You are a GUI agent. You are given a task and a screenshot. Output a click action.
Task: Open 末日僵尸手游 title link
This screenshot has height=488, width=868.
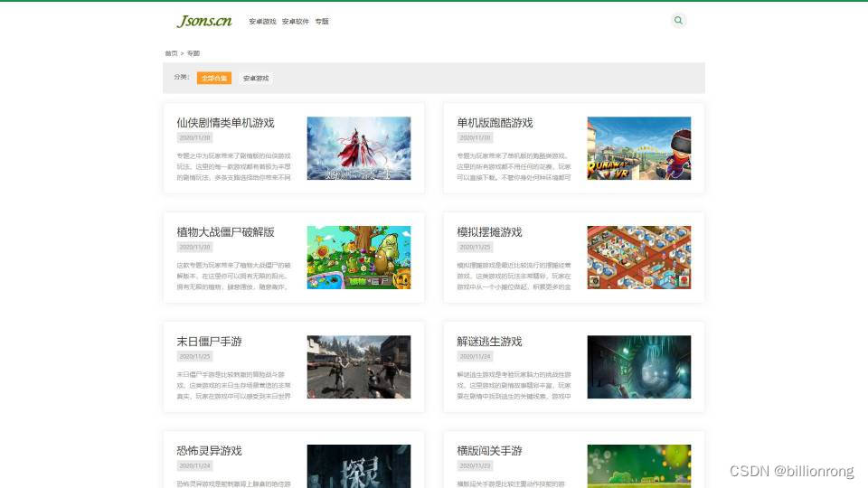click(x=209, y=342)
